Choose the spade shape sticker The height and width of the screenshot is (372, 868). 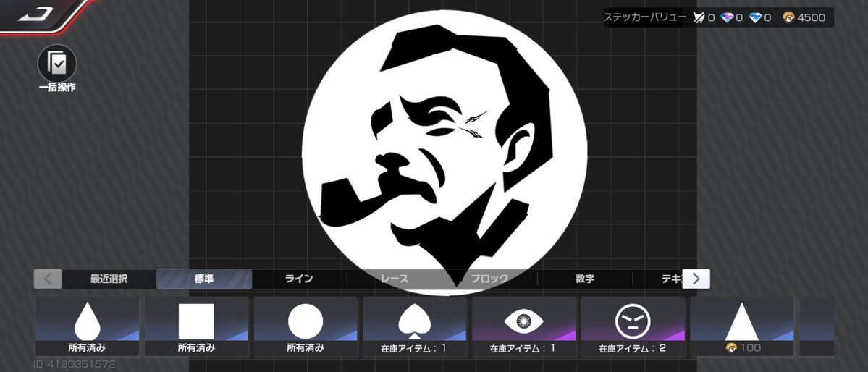(x=415, y=326)
